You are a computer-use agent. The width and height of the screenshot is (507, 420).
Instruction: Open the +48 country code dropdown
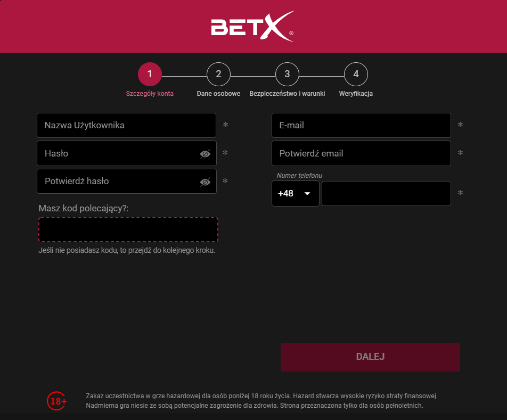tap(295, 194)
